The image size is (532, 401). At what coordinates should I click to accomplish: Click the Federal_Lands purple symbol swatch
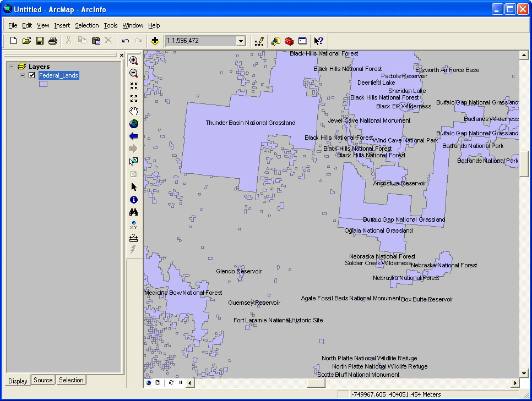click(x=43, y=84)
